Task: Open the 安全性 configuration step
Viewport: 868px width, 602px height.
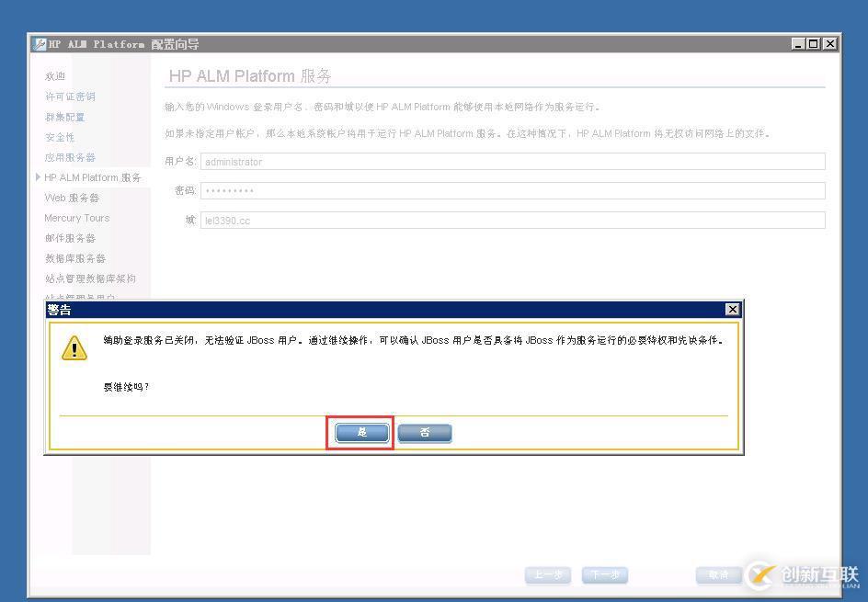Action: click(59, 137)
